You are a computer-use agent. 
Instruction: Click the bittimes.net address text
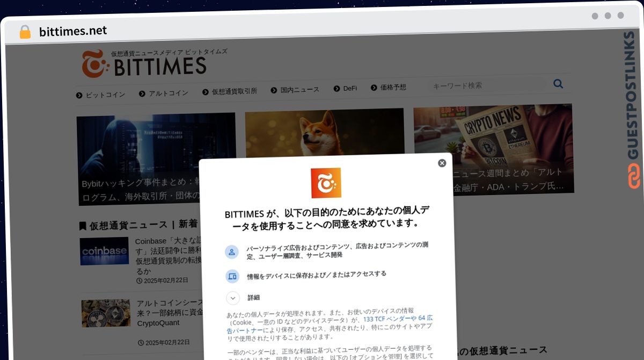click(x=73, y=31)
